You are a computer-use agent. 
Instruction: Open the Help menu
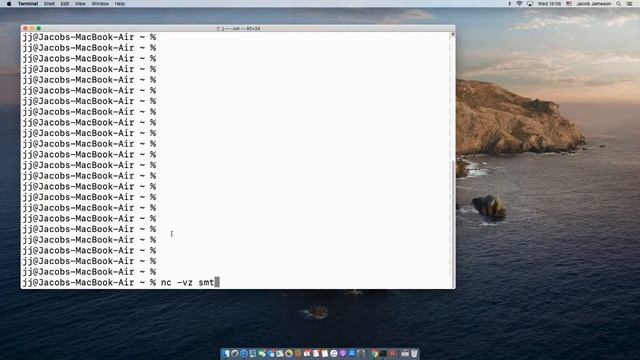120,4
